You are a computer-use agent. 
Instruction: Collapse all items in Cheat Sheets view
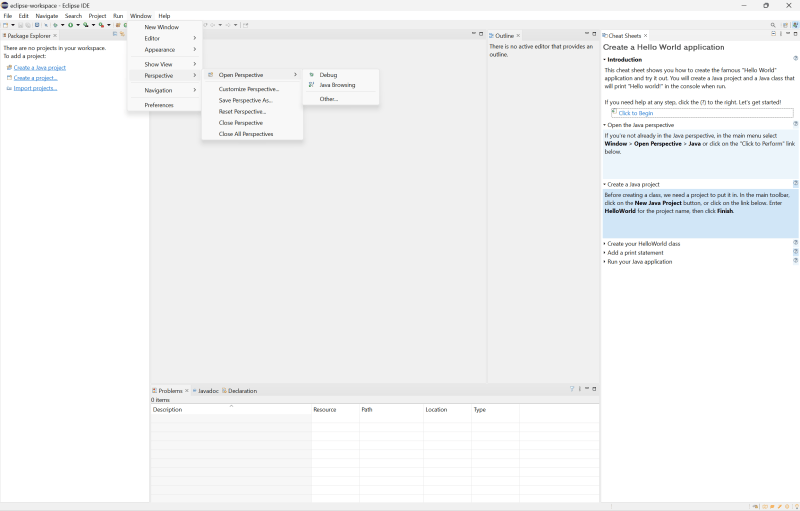[x=773, y=34]
